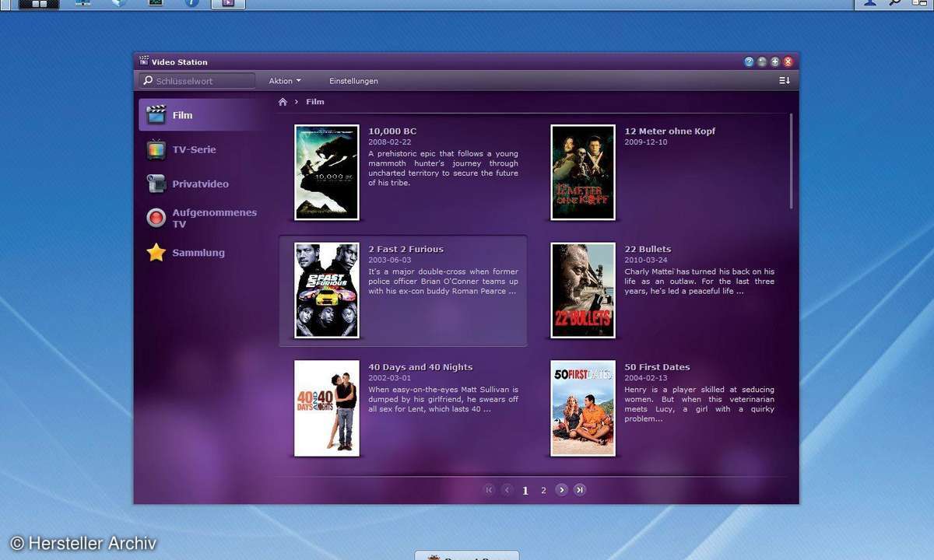Click the release date 2004-02-13
934x560 pixels.
pos(646,379)
